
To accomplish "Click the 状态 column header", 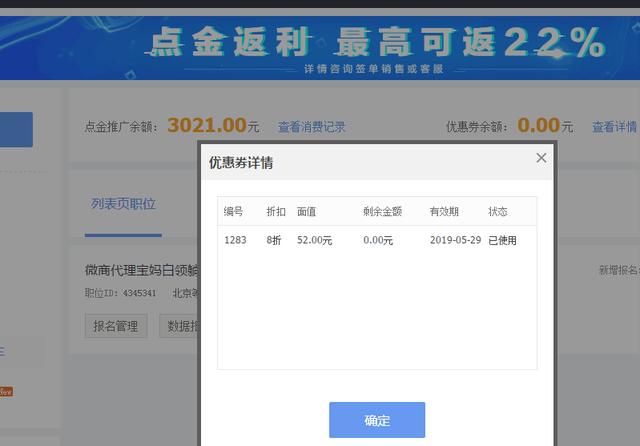I will [497, 212].
